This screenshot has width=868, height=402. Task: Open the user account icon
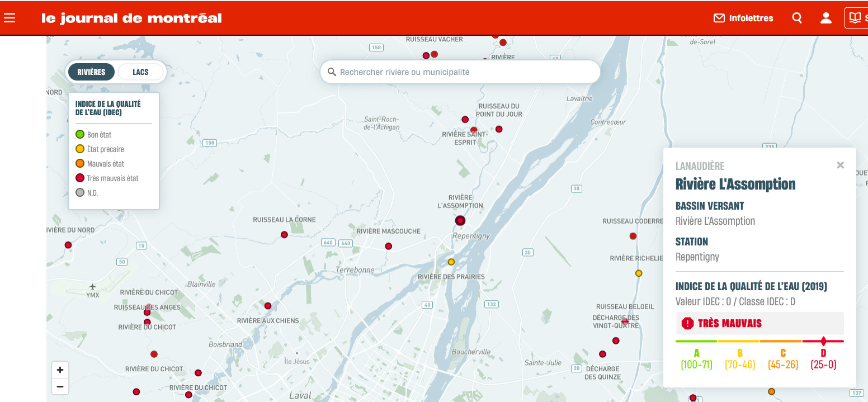pos(825,18)
